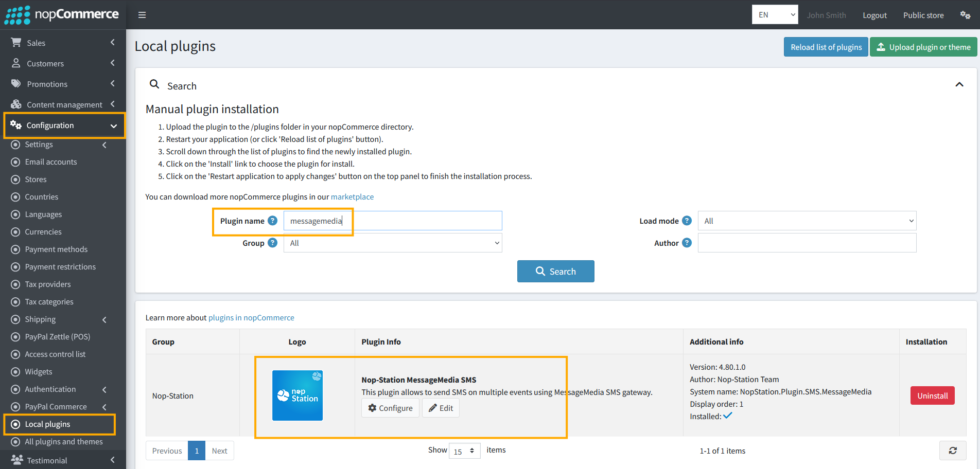Open the Load mode dropdown
This screenshot has height=469, width=980.
(807, 221)
